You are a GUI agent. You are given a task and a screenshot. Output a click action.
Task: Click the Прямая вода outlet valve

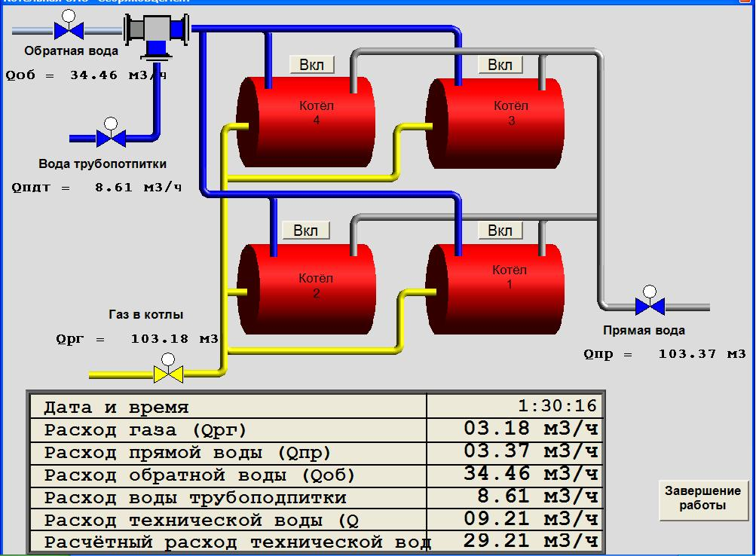point(649,307)
